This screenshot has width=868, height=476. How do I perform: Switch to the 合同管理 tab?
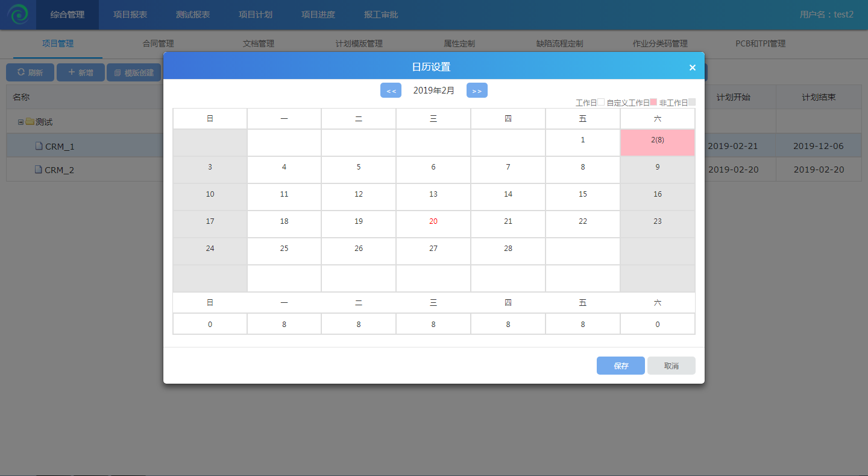click(x=158, y=43)
